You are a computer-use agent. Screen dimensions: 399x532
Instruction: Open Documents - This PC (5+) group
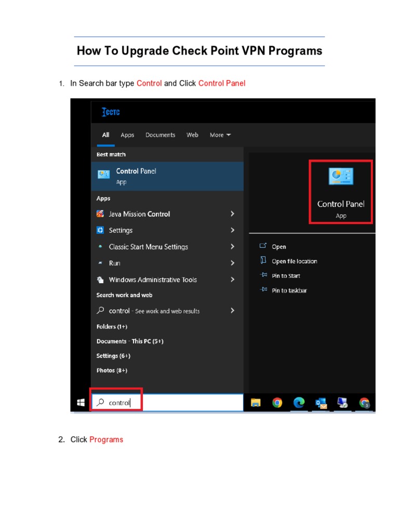click(130, 341)
